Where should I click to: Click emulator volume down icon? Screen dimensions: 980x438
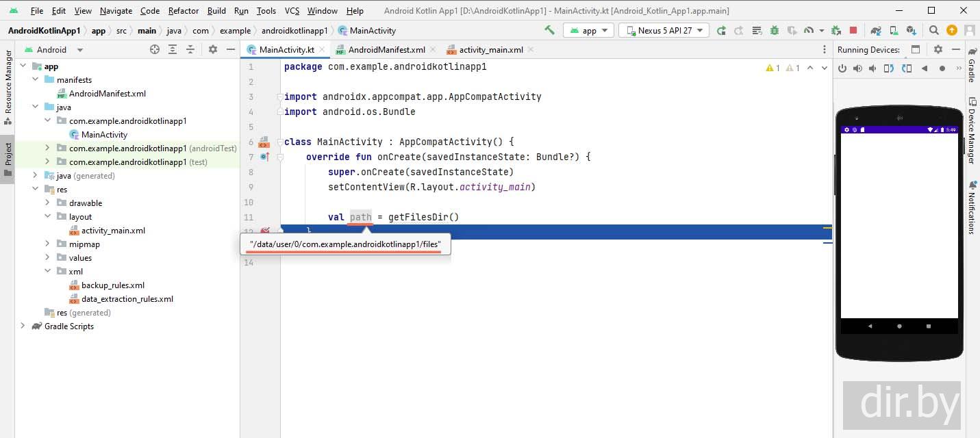point(872,68)
